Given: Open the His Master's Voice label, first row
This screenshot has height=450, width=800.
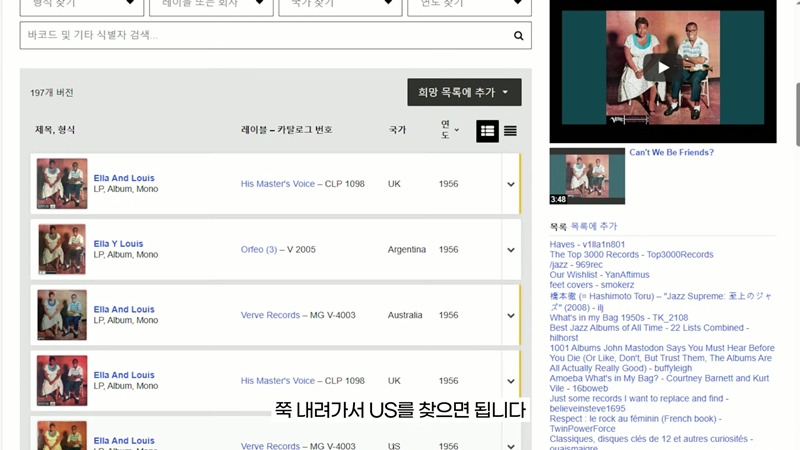Looking at the screenshot, I should tap(278, 184).
